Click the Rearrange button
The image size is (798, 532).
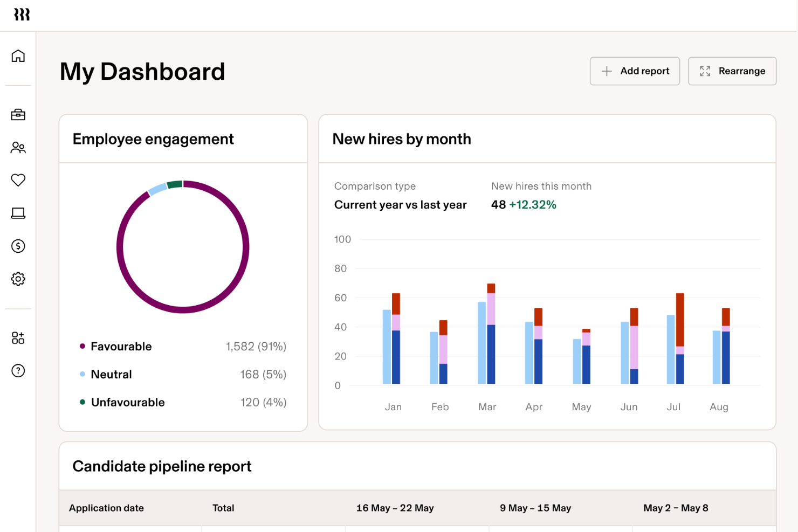tap(732, 71)
